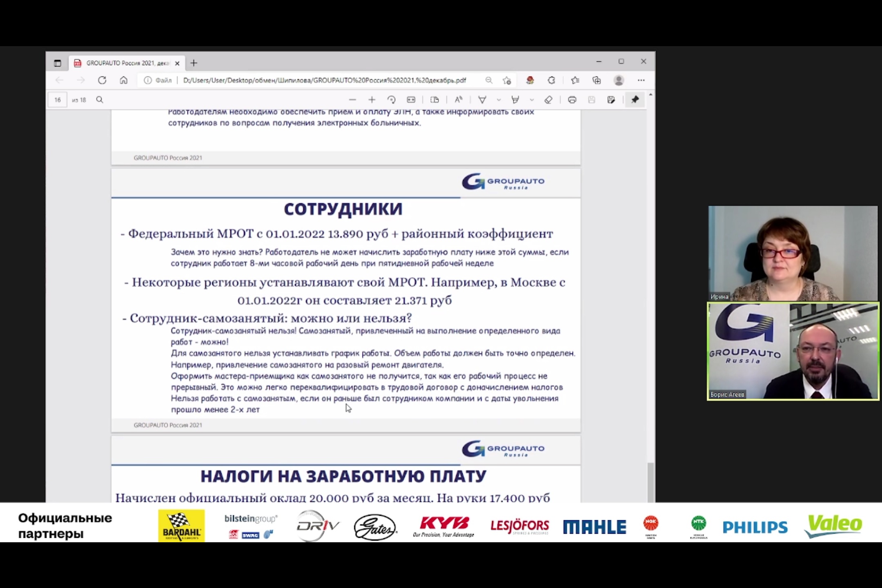
Task: Click the Valeo partner logo
Action: pos(833,526)
